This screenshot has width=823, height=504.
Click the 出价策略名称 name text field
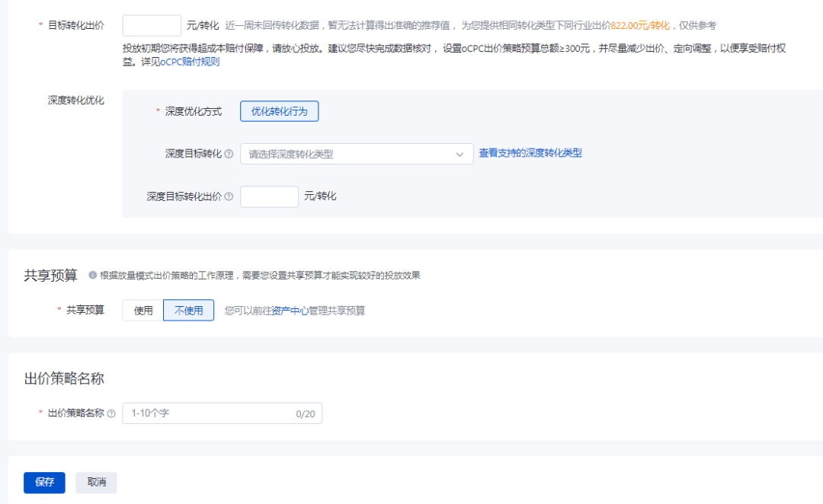coord(206,413)
